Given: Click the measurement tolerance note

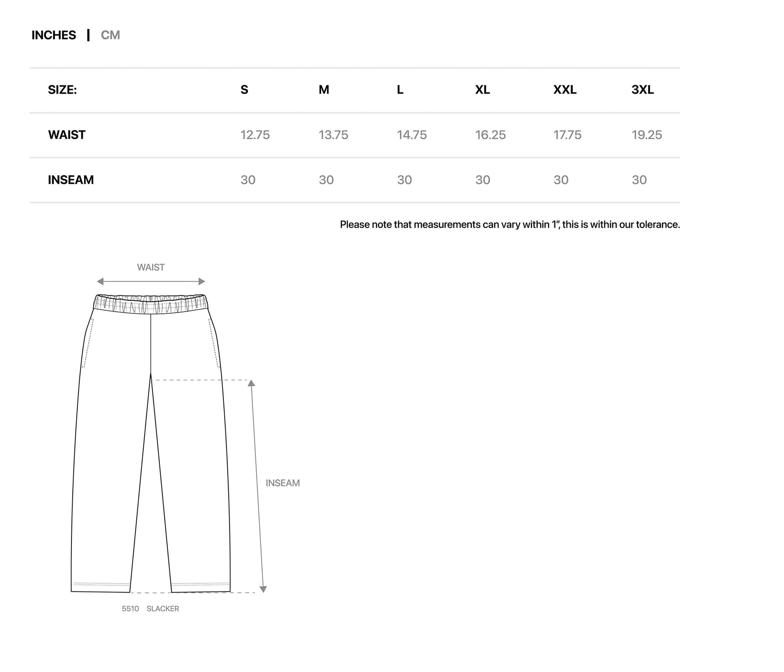Looking at the screenshot, I should point(510,225).
